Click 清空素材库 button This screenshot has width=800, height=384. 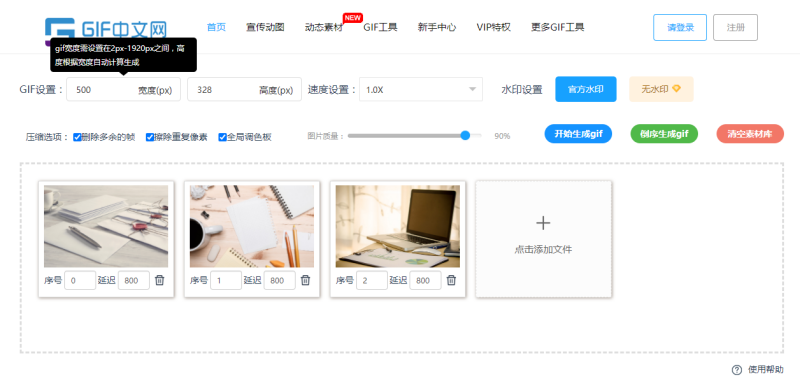pyautogui.click(x=750, y=134)
